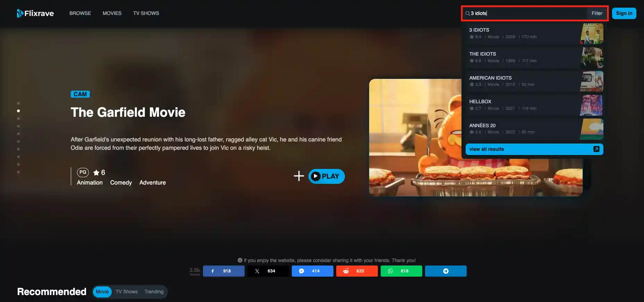
Task: Click the 3 IDIOTS poster thumbnail
Action: click(x=592, y=33)
